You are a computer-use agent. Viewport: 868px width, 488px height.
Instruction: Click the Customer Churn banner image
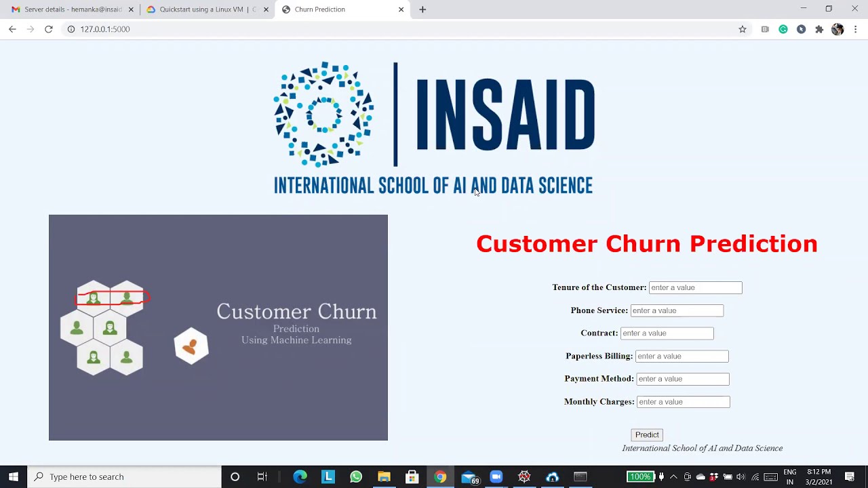(218, 327)
